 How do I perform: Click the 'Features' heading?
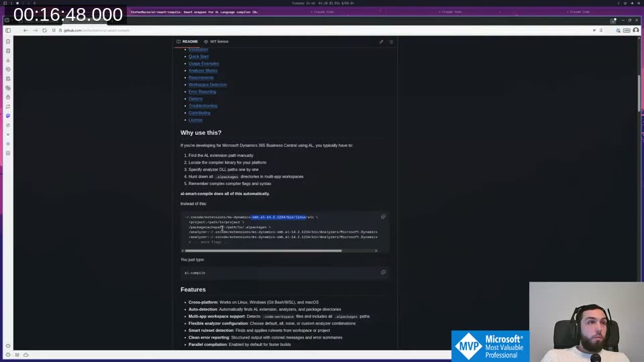pyautogui.click(x=193, y=290)
